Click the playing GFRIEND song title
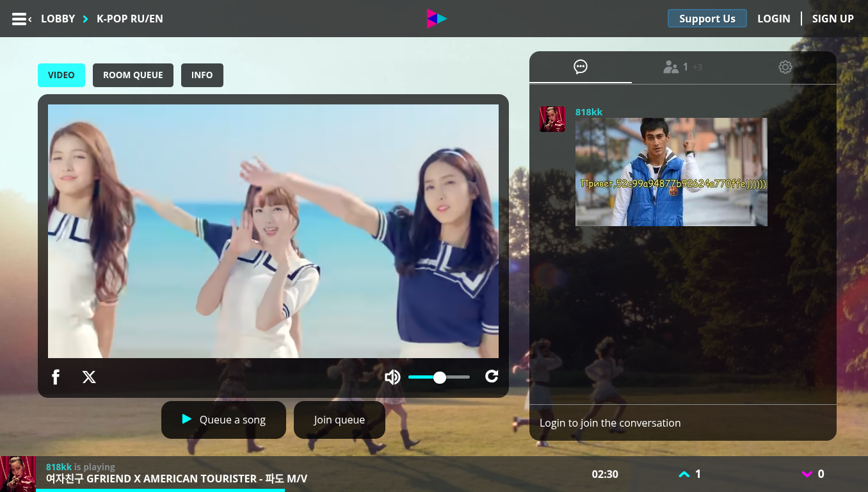 [x=177, y=479]
